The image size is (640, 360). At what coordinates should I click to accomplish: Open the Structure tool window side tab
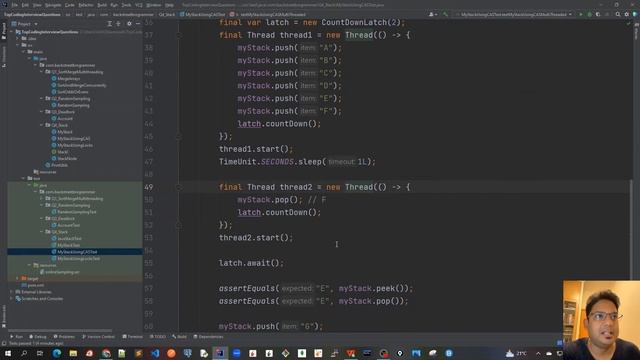(x=4, y=56)
